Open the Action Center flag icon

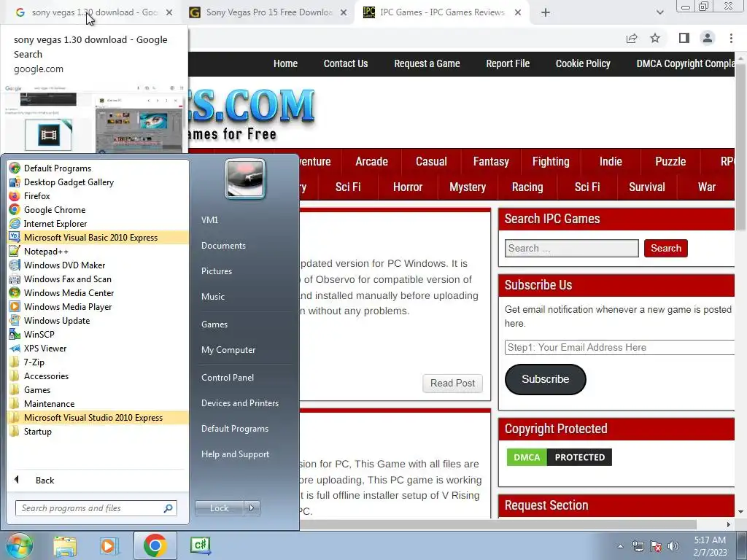click(x=656, y=546)
